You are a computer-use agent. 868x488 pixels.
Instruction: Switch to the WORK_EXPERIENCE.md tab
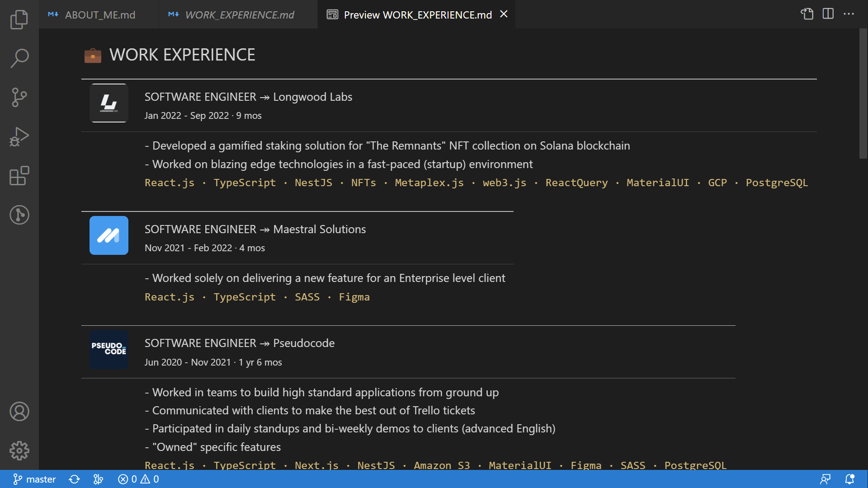tap(240, 14)
